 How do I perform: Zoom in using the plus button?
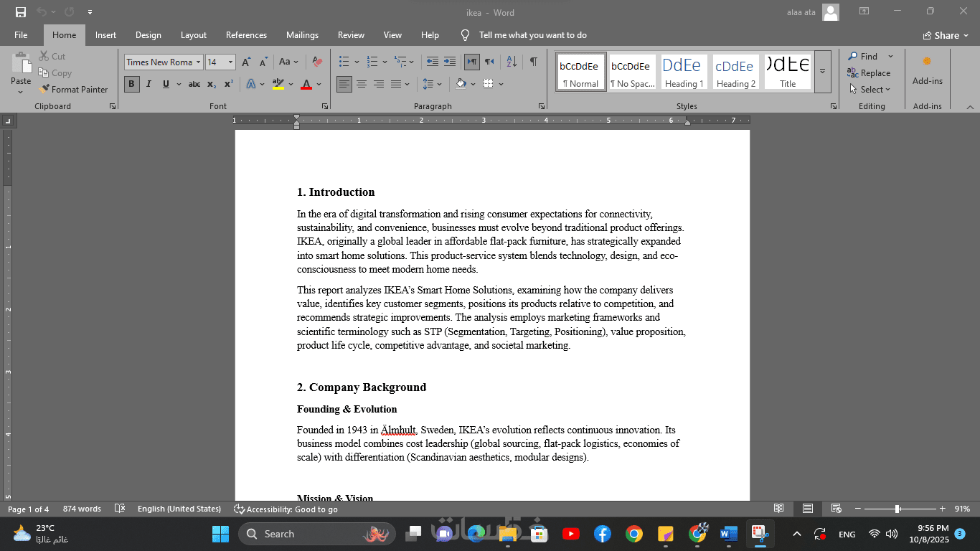pyautogui.click(x=943, y=509)
